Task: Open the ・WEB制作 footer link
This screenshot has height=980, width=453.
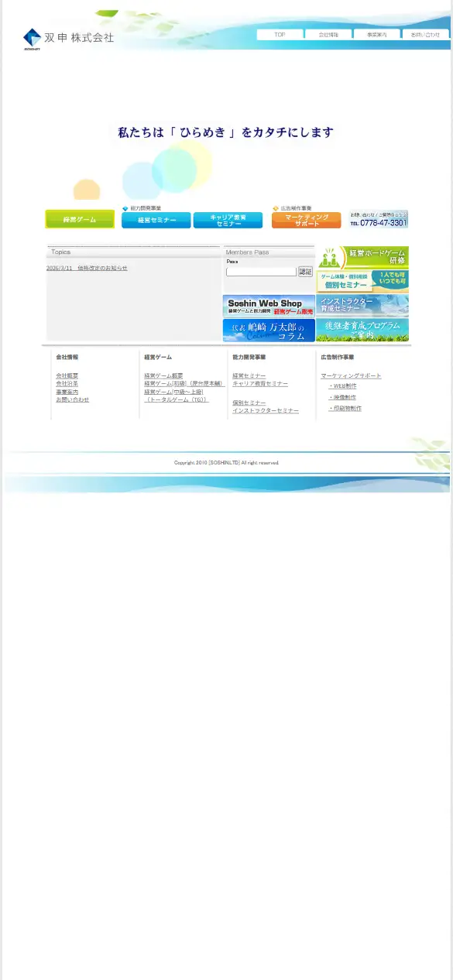Action: click(342, 385)
